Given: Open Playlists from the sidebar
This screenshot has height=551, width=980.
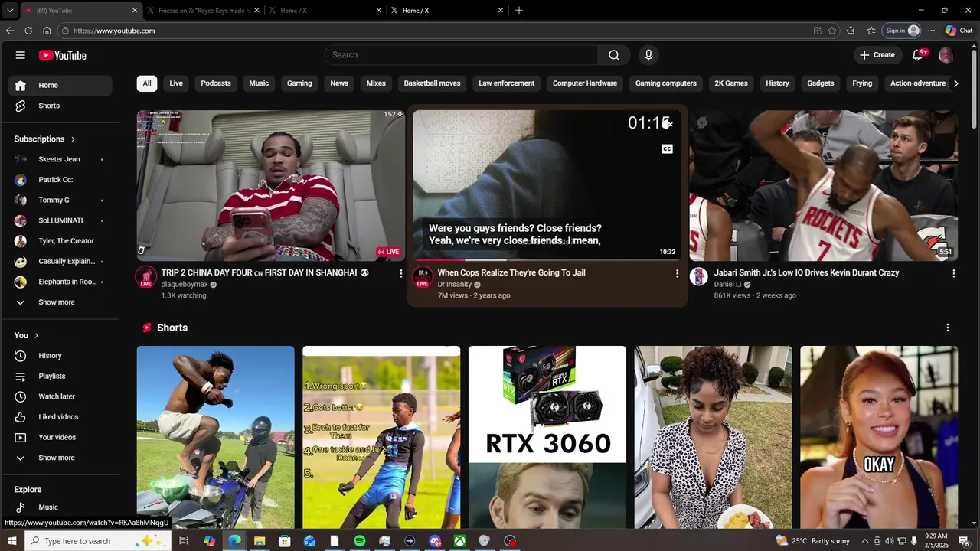Looking at the screenshot, I should point(60,377).
